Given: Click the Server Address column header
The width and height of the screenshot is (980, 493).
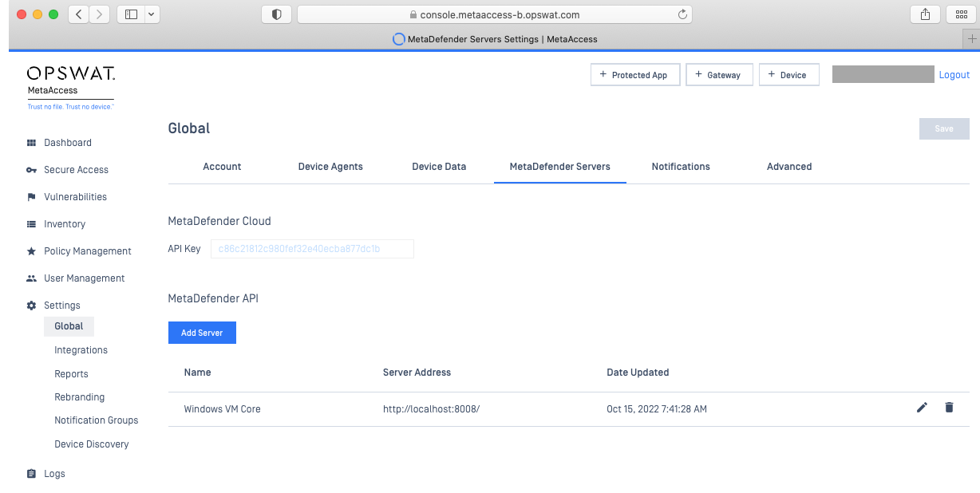Looking at the screenshot, I should coord(417,373).
